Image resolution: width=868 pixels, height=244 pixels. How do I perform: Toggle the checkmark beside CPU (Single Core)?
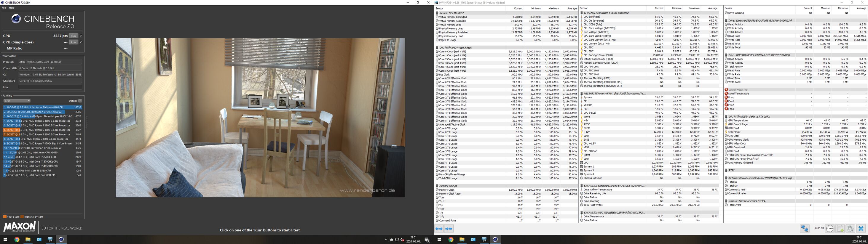[81, 42]
